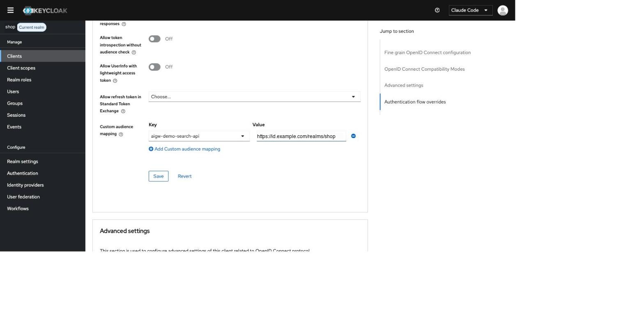Viewport: 644px width, 314px height.
Task: Open User federation in sidebar
Action: pyautogui.click(x=43, y=197)
